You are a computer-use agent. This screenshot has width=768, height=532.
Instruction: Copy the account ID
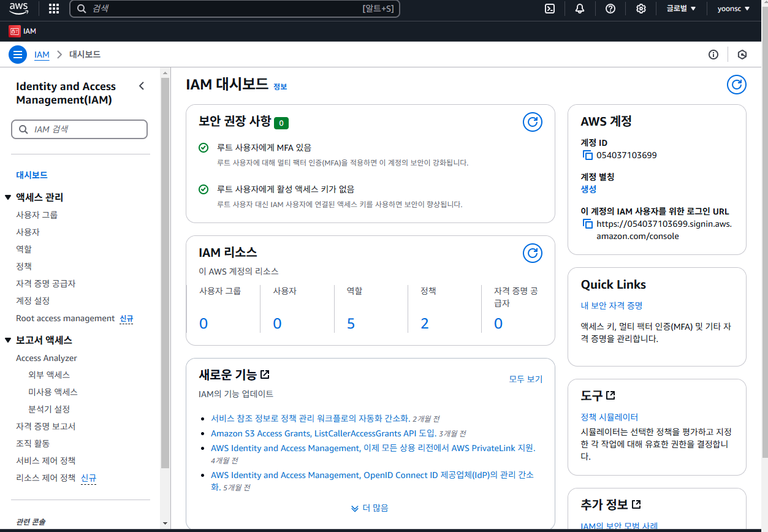587,155
